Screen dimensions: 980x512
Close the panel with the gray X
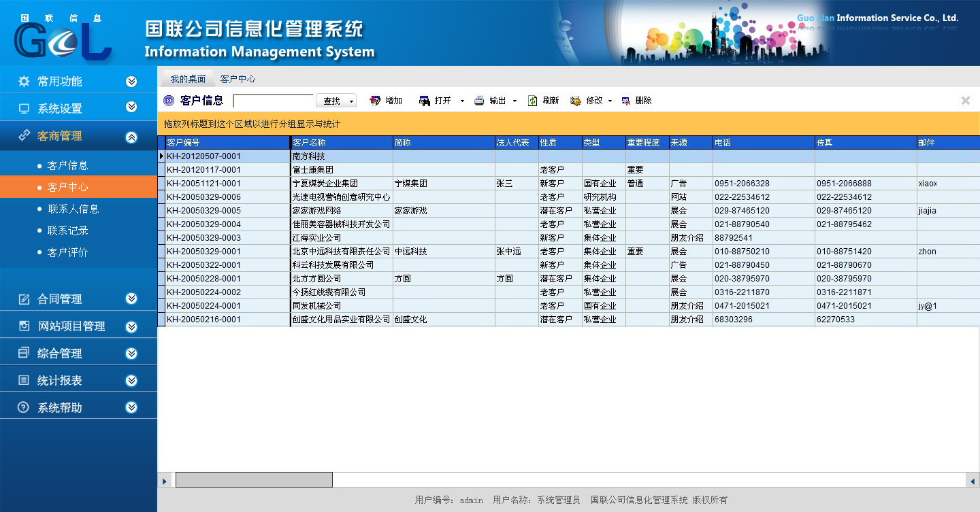click(965, 101)
